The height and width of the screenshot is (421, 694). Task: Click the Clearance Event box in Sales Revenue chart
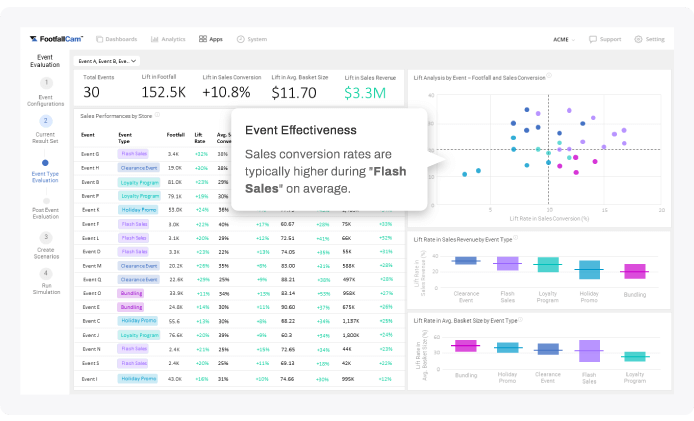click(x=466, y=261)
